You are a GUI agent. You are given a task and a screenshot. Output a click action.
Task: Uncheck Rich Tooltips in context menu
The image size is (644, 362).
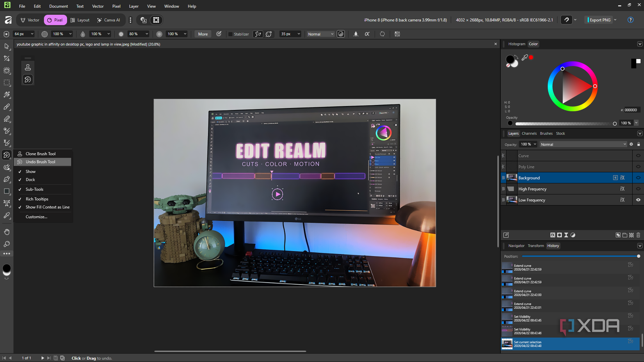click(x=37, y=199)
